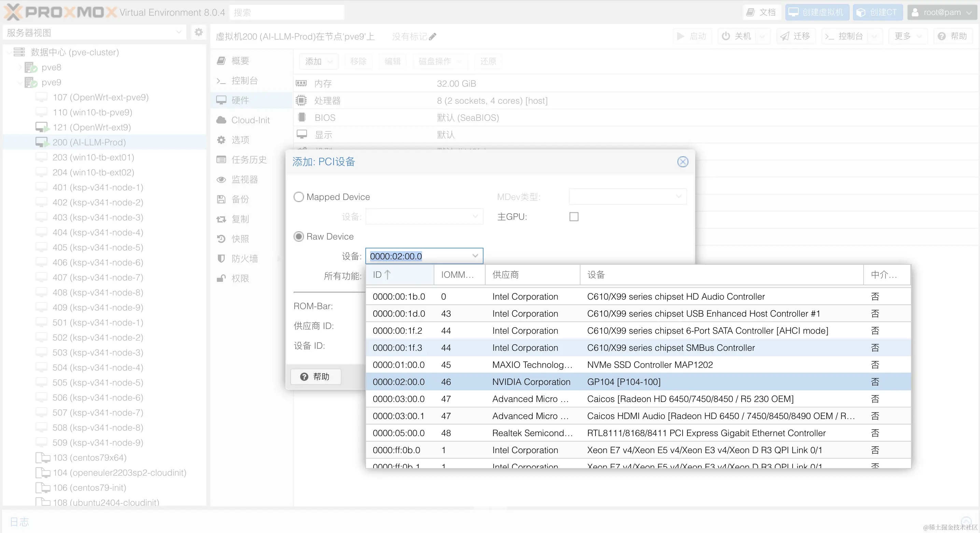
Task: Expand the root@pam user menu
Action: coord(940,12)
